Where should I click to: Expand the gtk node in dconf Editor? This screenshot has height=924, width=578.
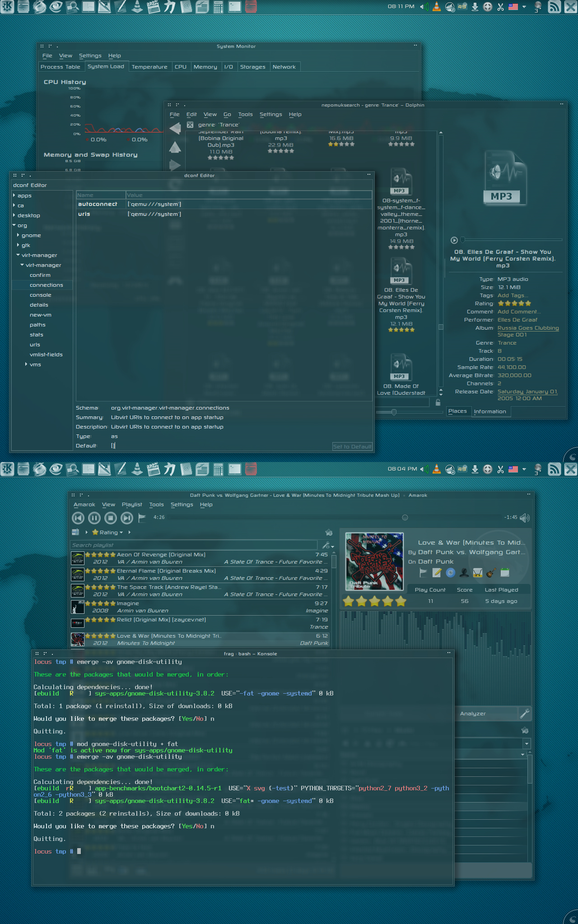click(18, 245)
